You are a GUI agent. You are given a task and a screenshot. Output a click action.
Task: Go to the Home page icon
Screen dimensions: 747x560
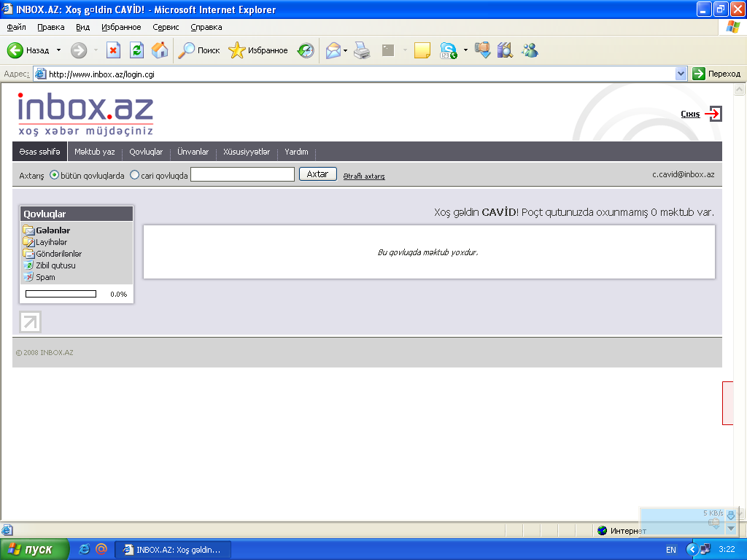160,50
